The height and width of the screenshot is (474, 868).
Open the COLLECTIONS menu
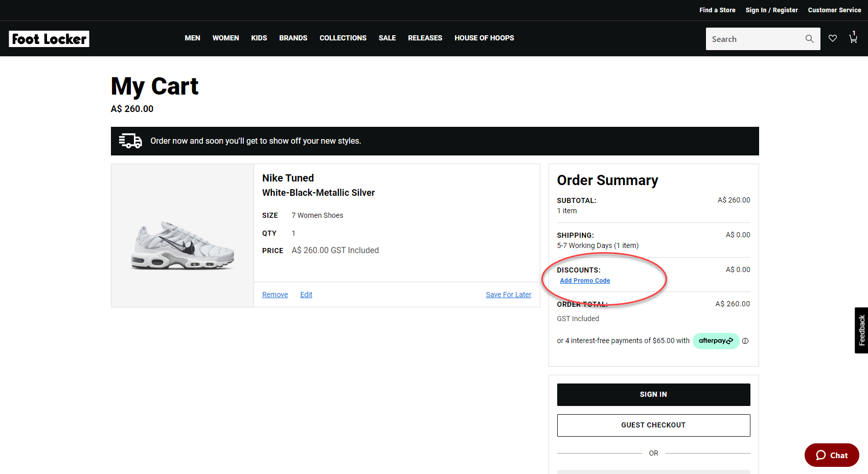(343, 38)
